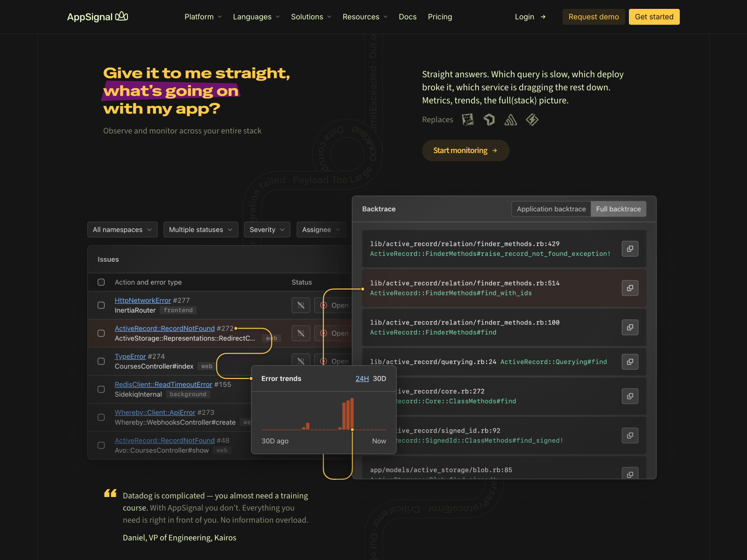This screenshot has width=747, height=560.
Task: Expand the Resources menu
Action: [x=365, y=17]
